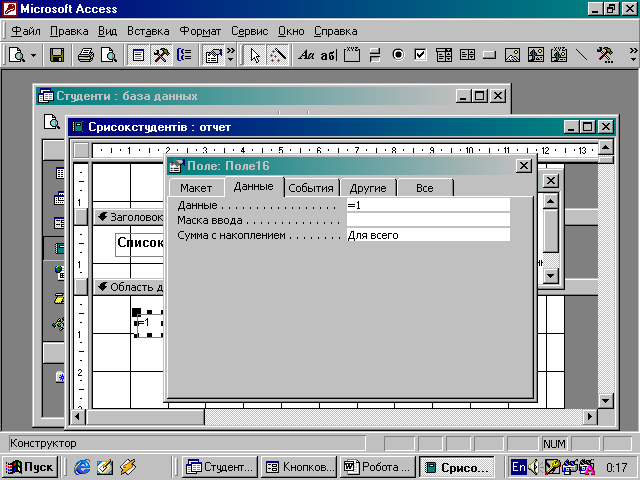This screenshot has width=640, height=480.
Task: Click the En language indicator in tray
Action: pos(519,467)
